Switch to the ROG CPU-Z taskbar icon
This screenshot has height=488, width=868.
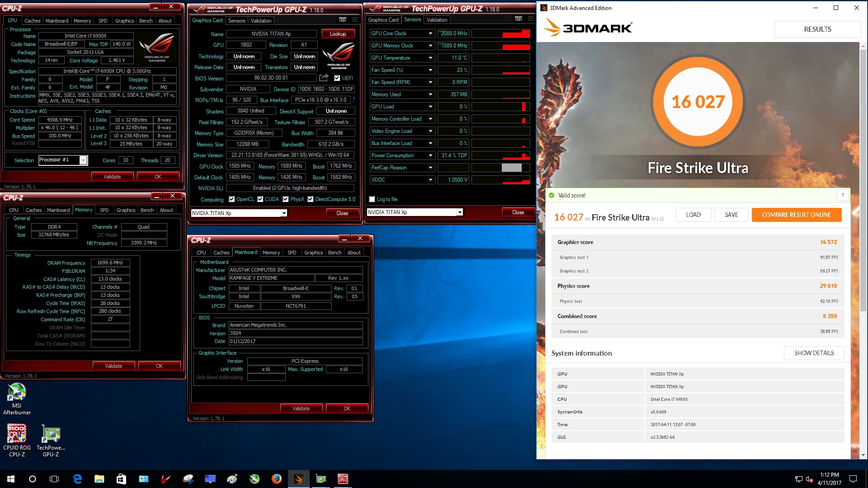[x=343, y=479]
